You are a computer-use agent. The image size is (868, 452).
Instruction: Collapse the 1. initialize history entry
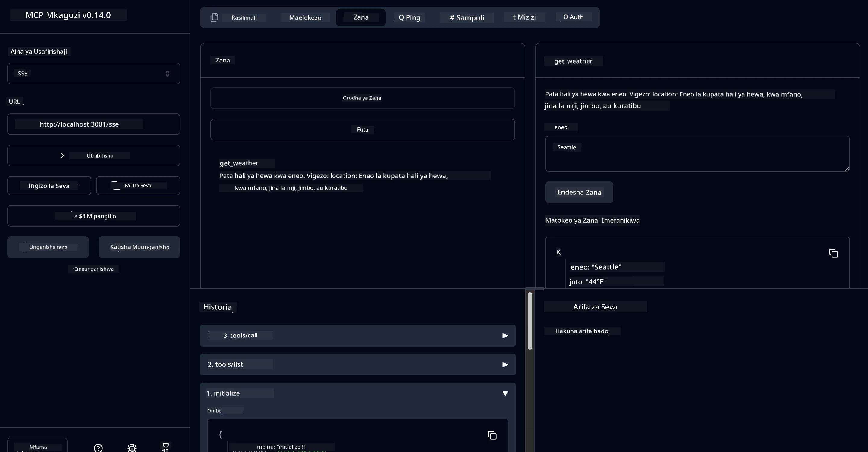pos(357,394)
